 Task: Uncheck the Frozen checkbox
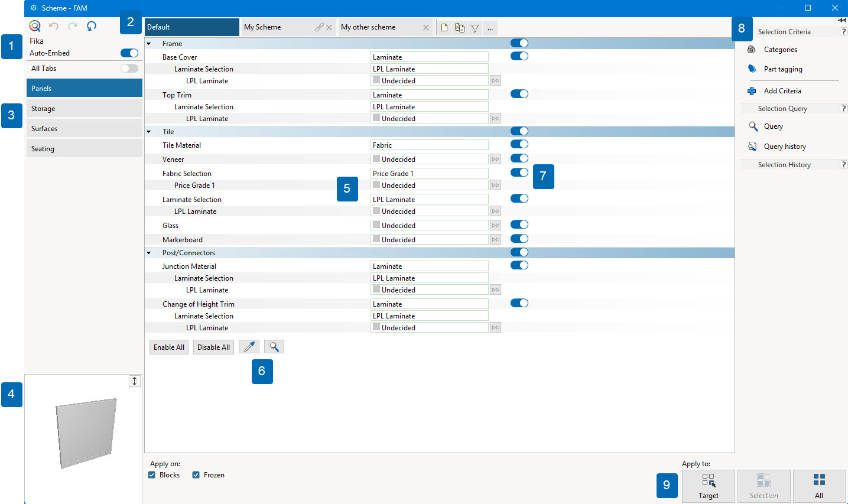pyautogui.click(x=196, y=475)
